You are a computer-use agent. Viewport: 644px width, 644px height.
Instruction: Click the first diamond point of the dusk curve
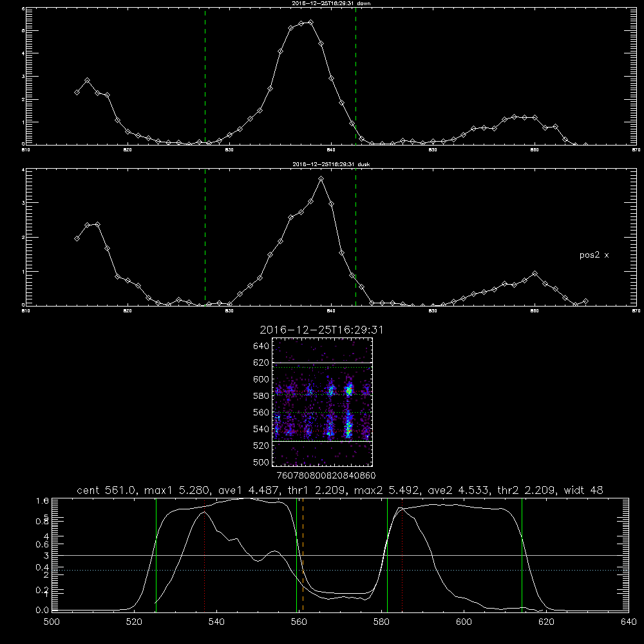77,239
